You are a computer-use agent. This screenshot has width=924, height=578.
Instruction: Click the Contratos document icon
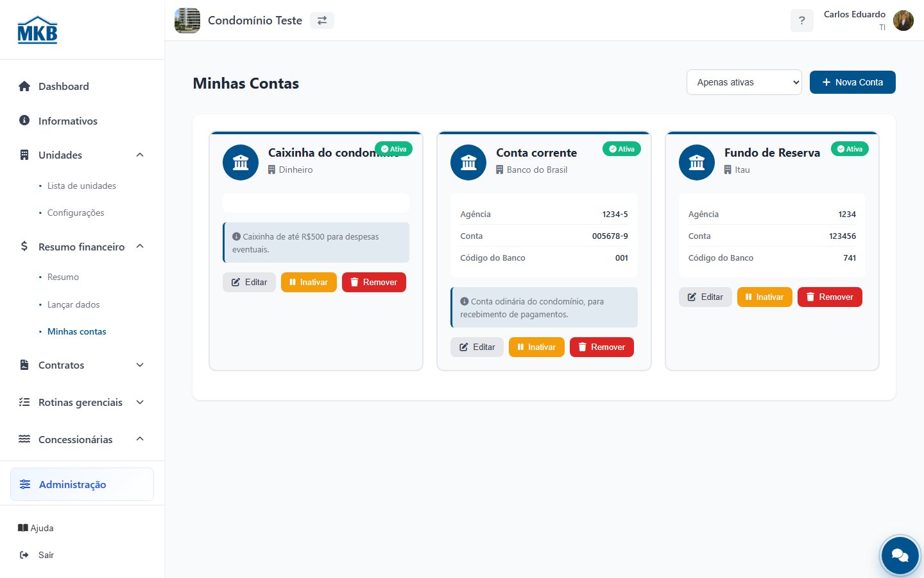tap(24, 365)
